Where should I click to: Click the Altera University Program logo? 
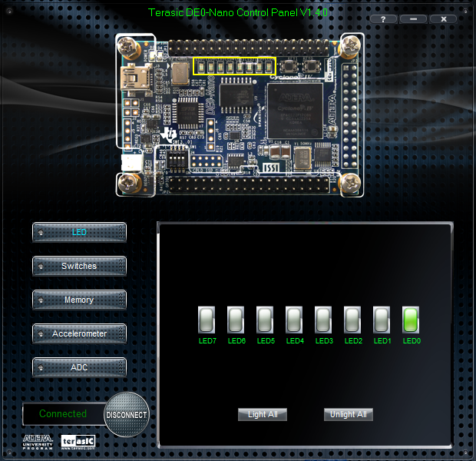38,440
